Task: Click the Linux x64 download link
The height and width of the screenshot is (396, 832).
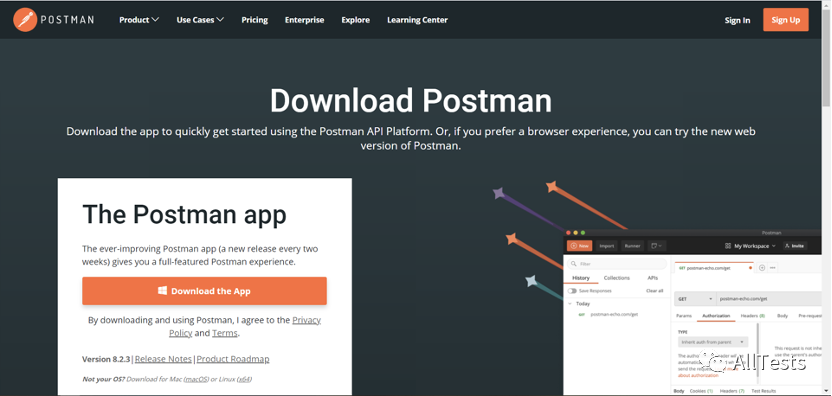Action: [x=245, y=379]
